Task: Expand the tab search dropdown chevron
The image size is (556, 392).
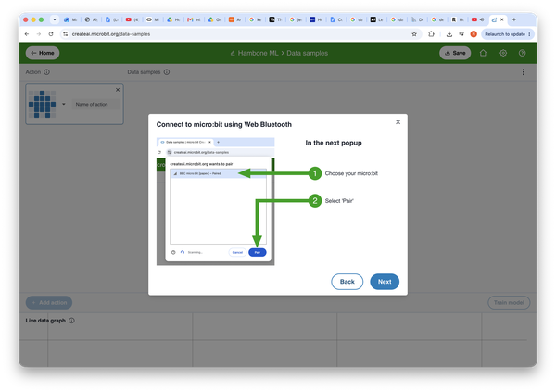Action: pyautogui.click(x=55, y=19)
